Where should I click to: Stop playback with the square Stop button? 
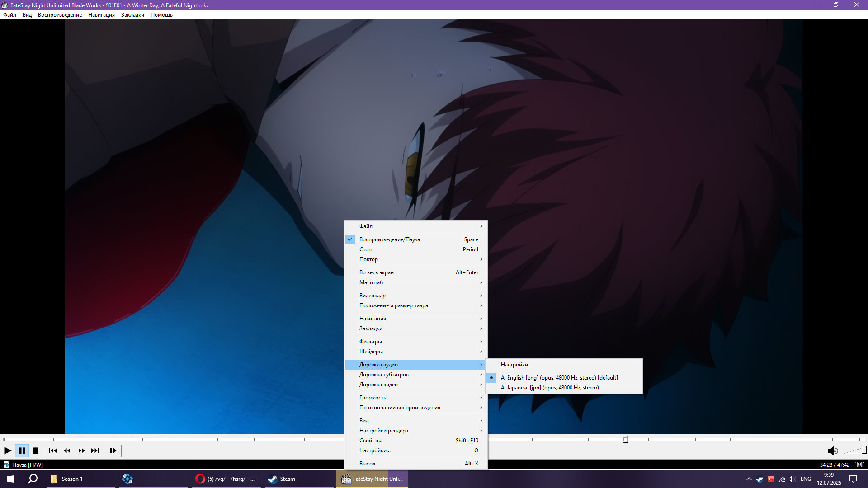coord(36,450)
